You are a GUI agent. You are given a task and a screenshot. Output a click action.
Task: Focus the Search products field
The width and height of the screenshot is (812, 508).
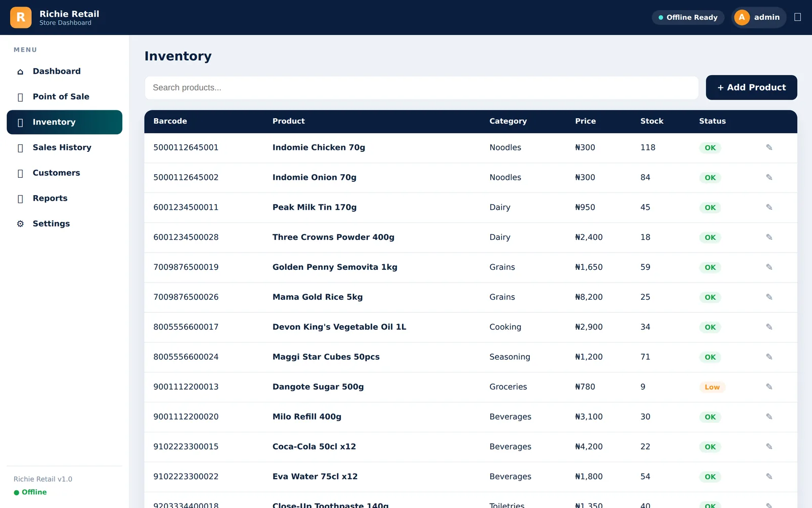click(x=421, y=88)
